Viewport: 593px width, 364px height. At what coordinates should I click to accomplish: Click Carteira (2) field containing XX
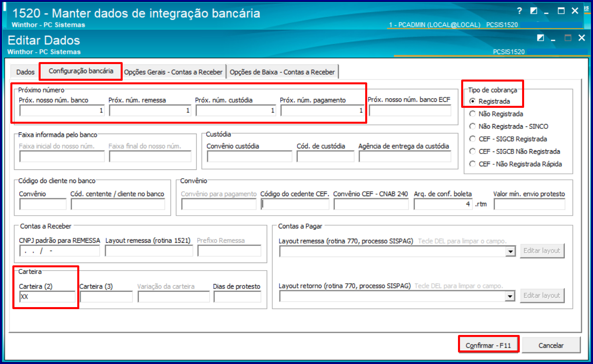(x=47, y=297)
